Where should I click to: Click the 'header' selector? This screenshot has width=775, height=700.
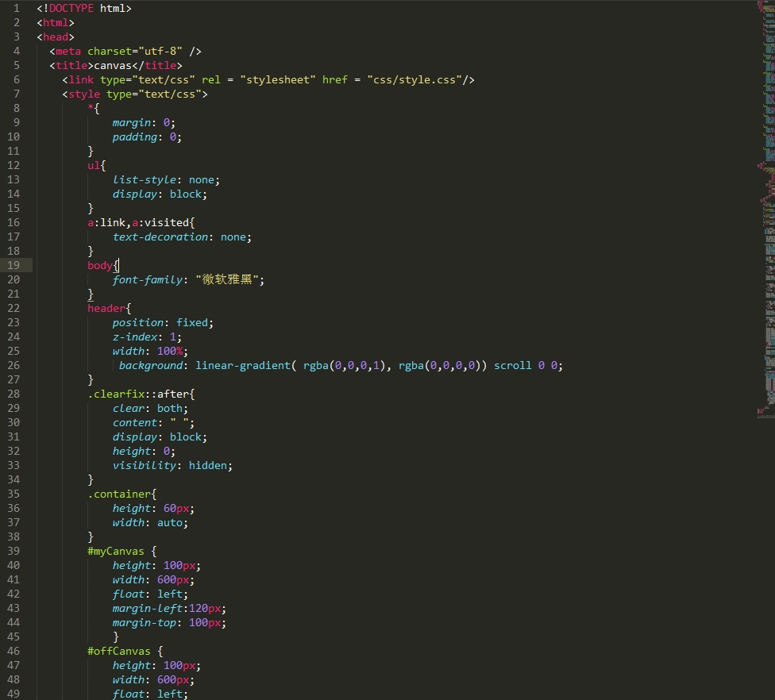coord(106,309)
